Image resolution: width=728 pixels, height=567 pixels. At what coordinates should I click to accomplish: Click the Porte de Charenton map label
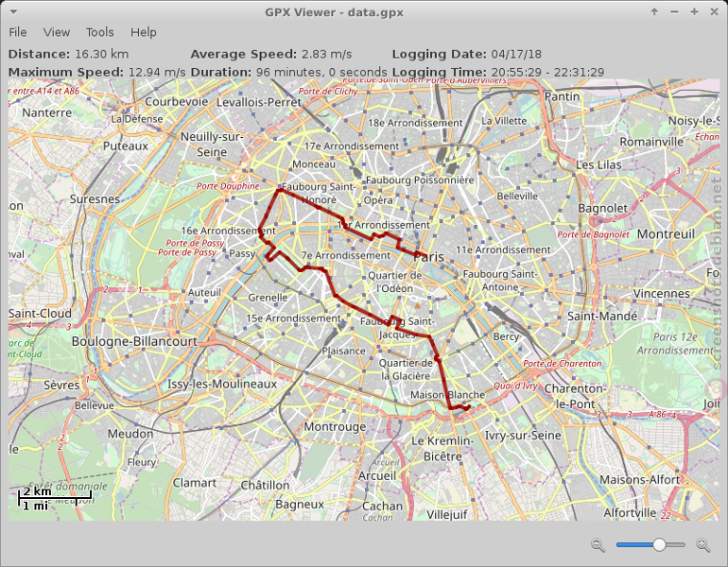pyautogui.click(x=563, y=363)
